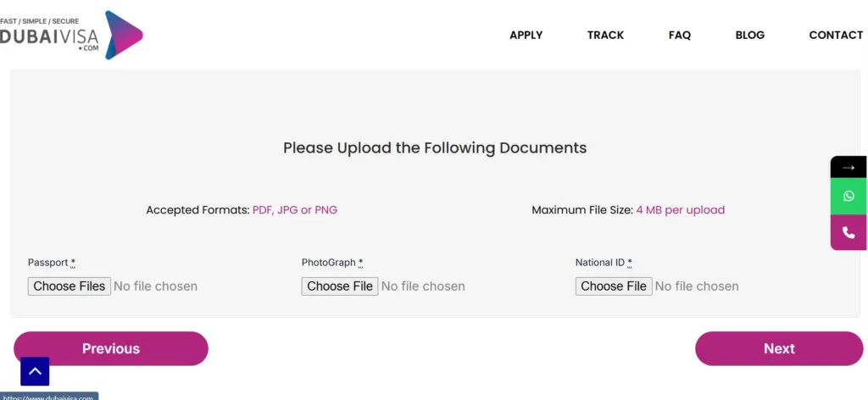Screen dimensions: 868x400
Task: Click the PhotoGraph field label
Action: (329, 263)
